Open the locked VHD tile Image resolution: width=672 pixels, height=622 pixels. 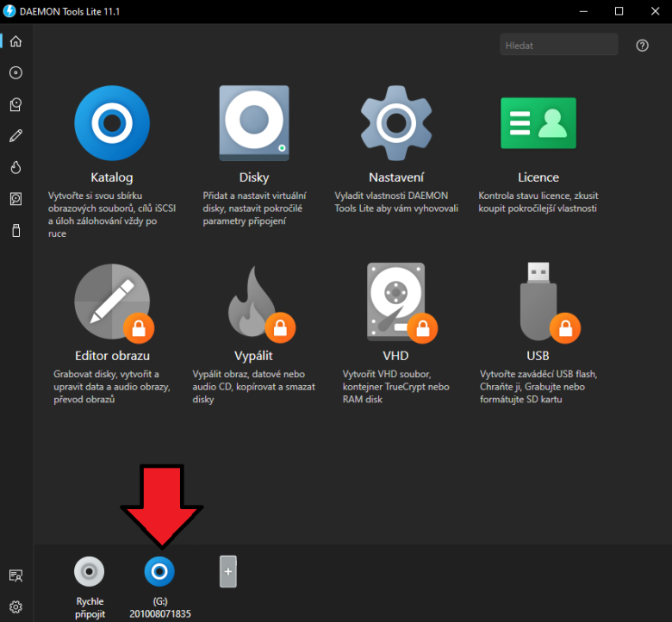[396, 302]
